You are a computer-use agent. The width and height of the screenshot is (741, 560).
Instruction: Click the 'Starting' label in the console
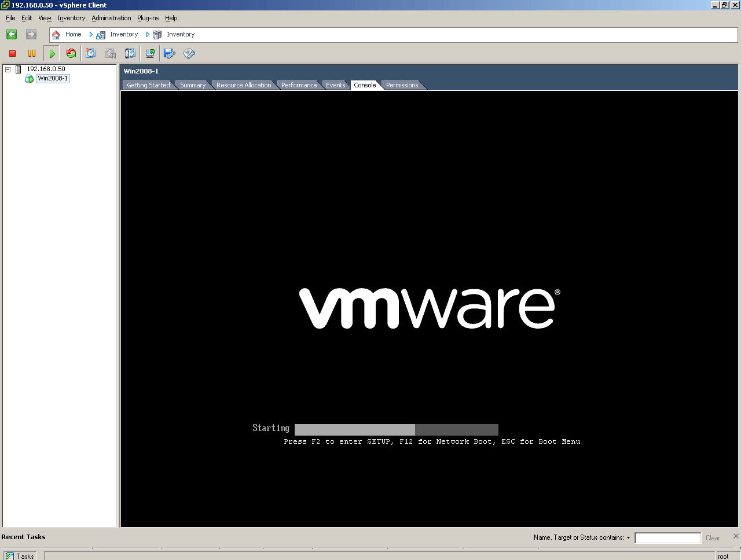[271, 428]
